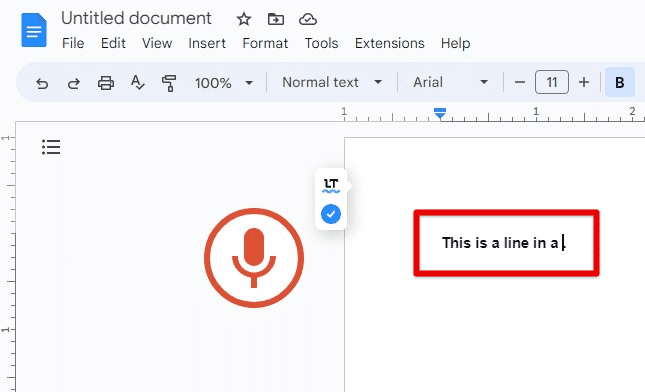Open the Move to folder icon
Viewport: 645px width, 392px height.
click(x=276, y=19)
